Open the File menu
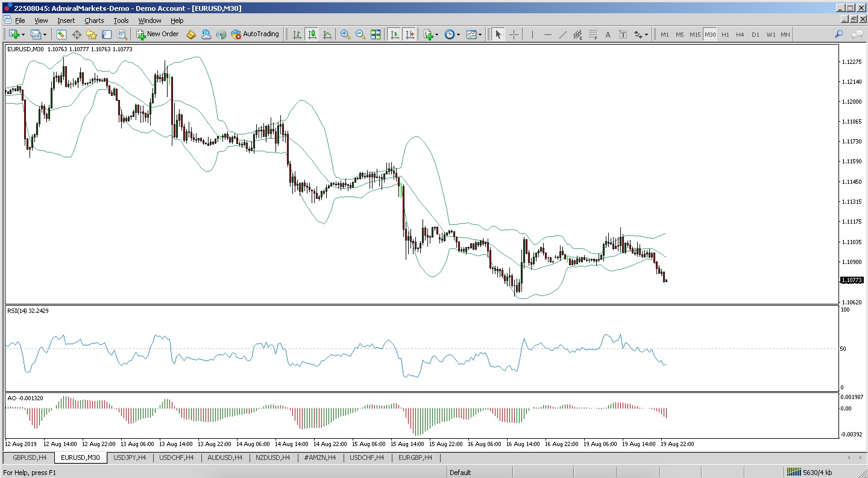 tap(20, 20)
